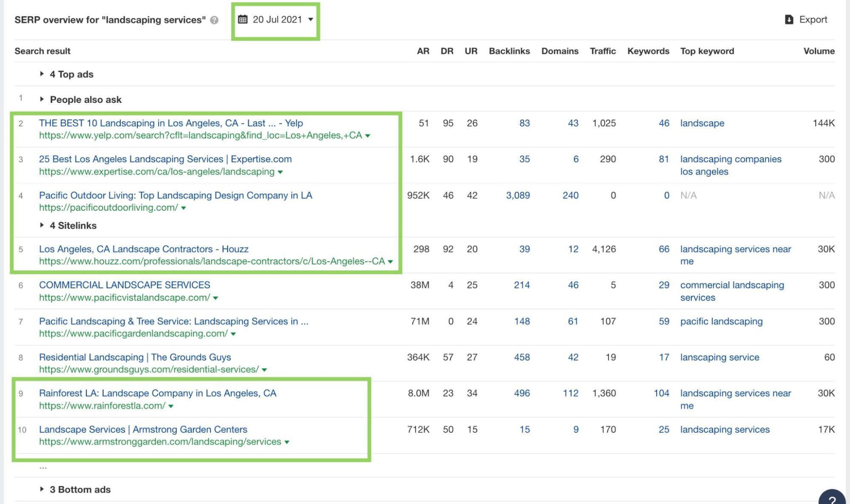Open the caret beside the rainforestla.com URL
This screenshot has height=504, width=850.
[x=171, y=406]
